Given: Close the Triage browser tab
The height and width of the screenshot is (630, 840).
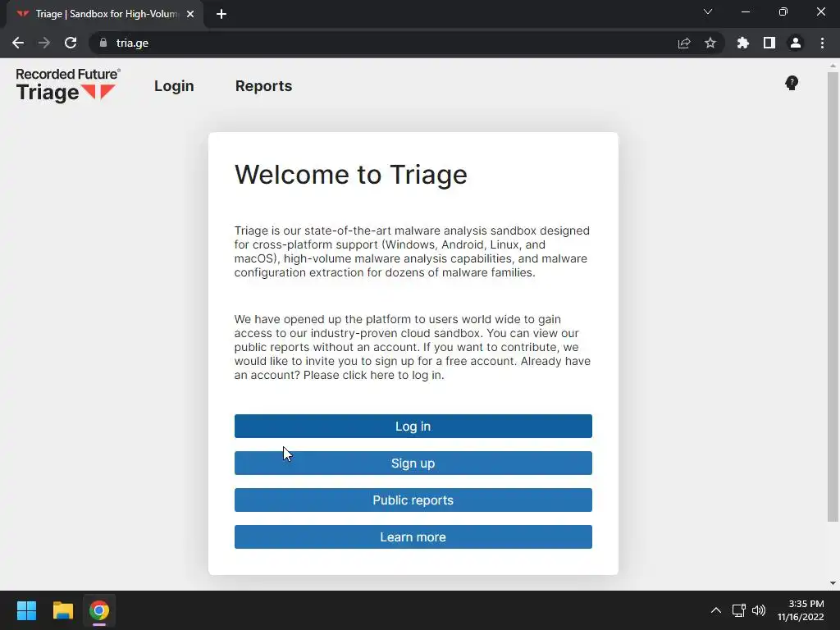Looking at the screenshot, I should point(190,14).
